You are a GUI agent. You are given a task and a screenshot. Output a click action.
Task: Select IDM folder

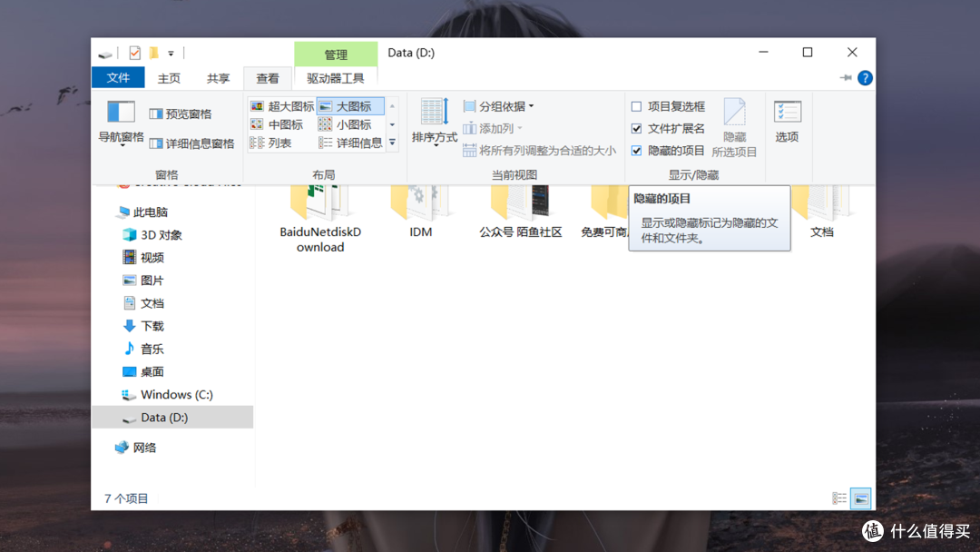tap(421, 212)
